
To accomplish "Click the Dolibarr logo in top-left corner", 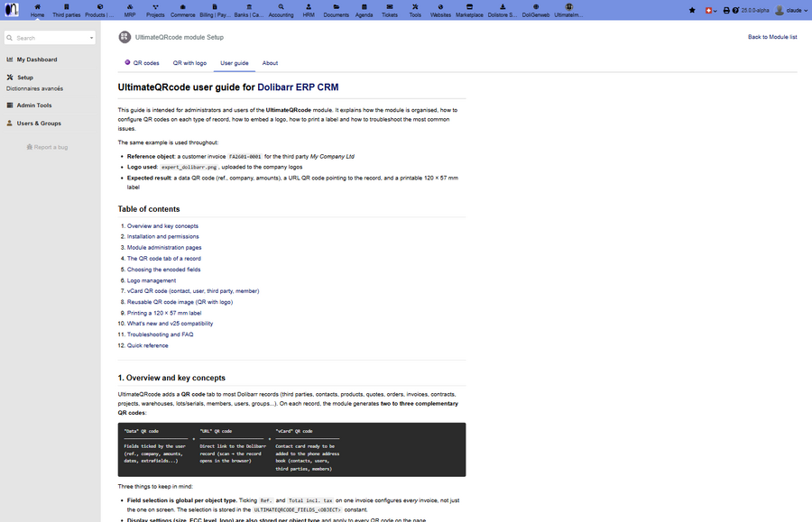I will (x=12, y=9).
